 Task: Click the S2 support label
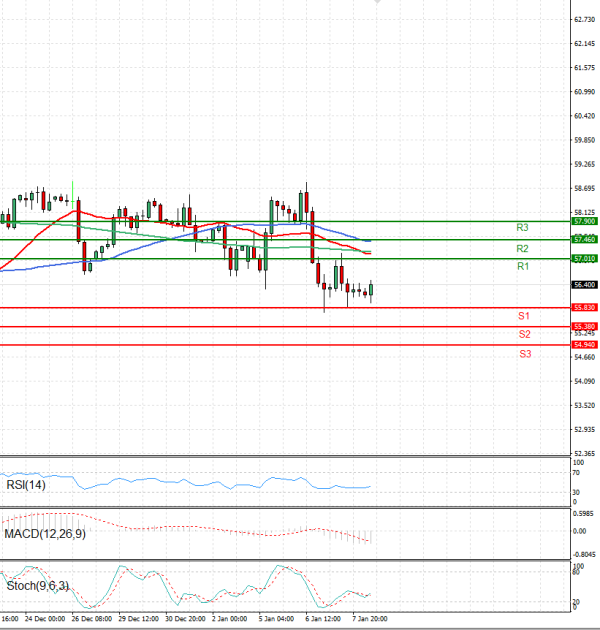[524, 334]
